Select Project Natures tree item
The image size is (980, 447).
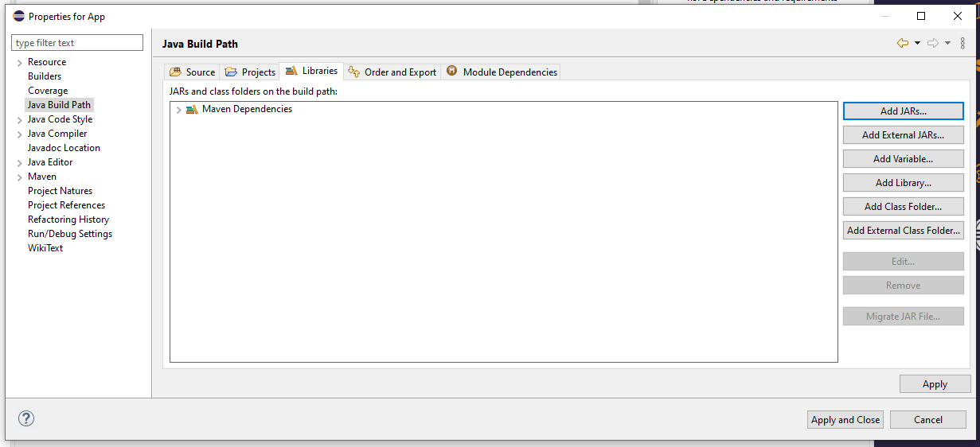point(60,191)
